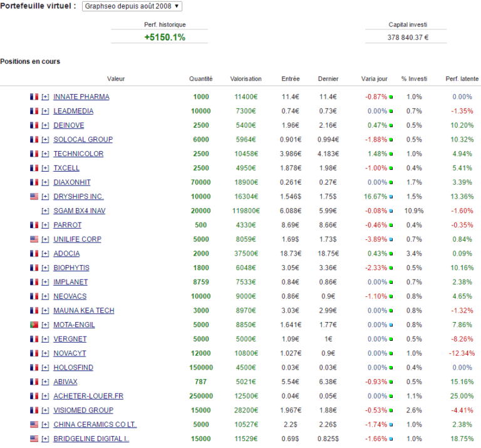
Task: Click the US flag next to BRIDGELINE DIGITAL
Action: [34, 439]
